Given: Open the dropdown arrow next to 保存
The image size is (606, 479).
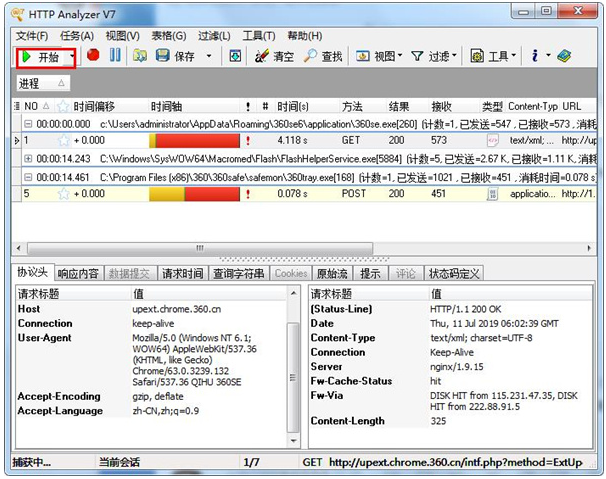Looking at the screenshot, I should tap(209, 56).
